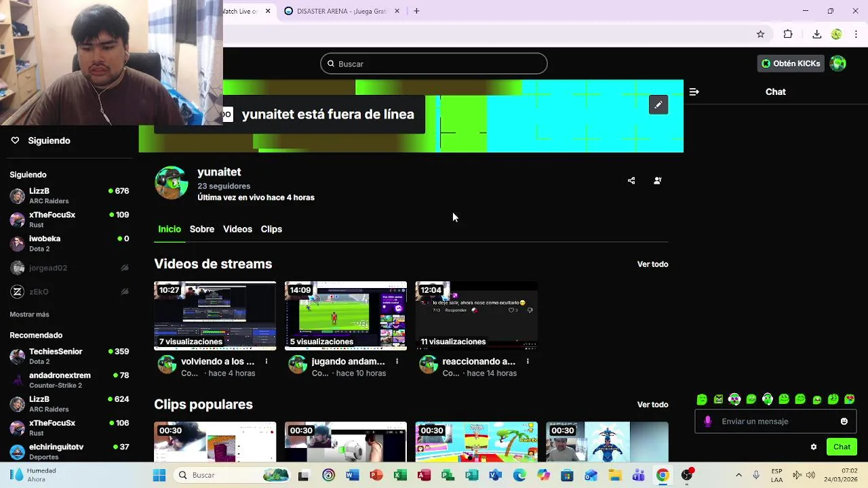Open the user avatar menu at top right
Screen dimensions: 868x488
pyautogui.click(x=838, y=64)
